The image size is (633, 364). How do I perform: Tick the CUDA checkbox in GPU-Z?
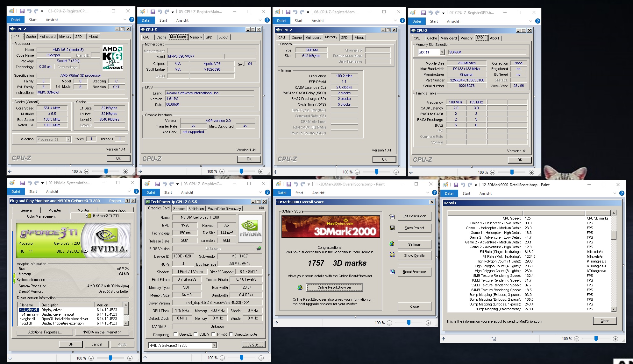196,334
